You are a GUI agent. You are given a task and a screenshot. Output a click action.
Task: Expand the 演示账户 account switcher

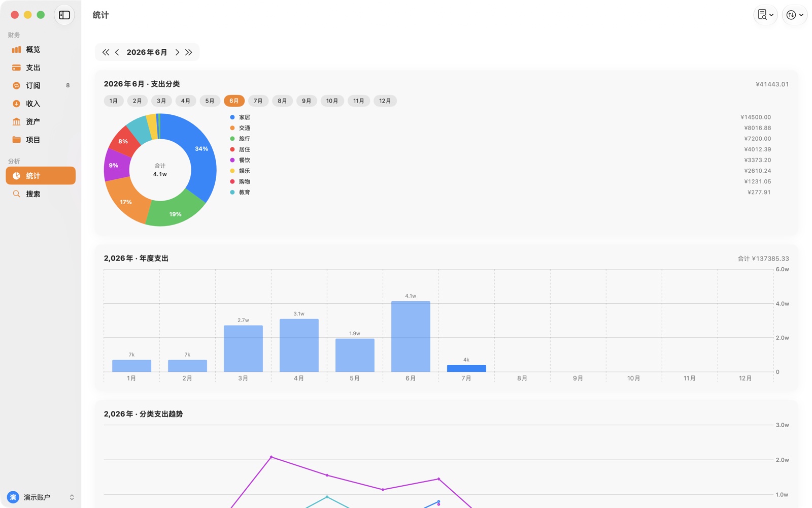[x=41, y=497]
